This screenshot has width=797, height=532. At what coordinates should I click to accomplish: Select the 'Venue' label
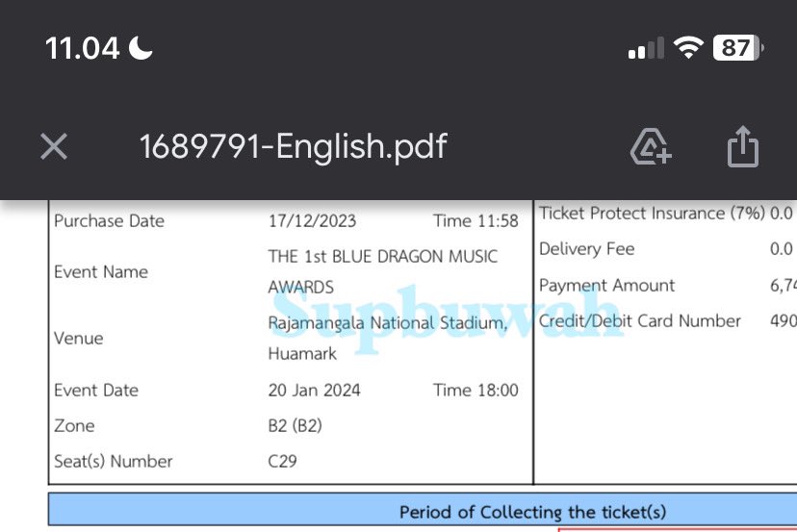click(79, 339)
